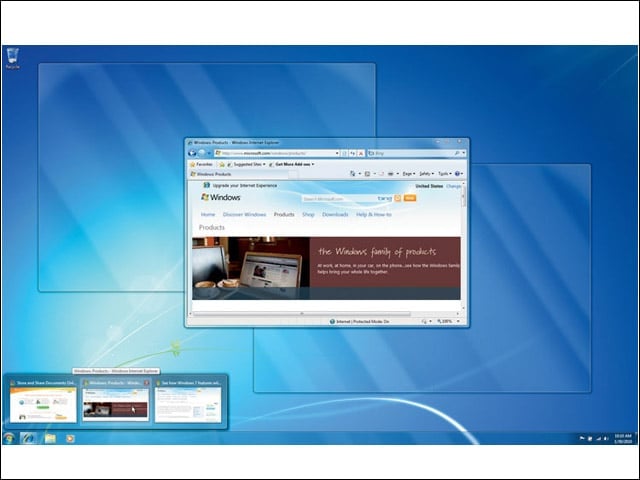Viewport: 640px width, 480px height.
Task: Click the horizontal scrollbar of the webpage
Action: click(325, 313)
